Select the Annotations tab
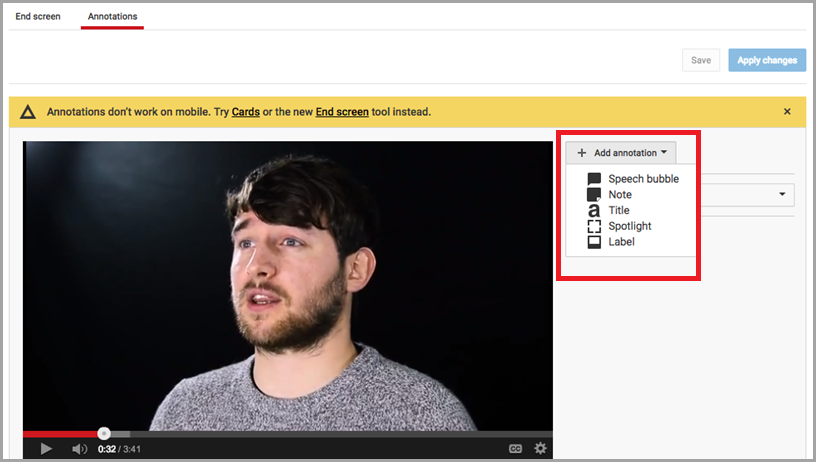This screenshot has height=462, width=816. coord(112,17)
